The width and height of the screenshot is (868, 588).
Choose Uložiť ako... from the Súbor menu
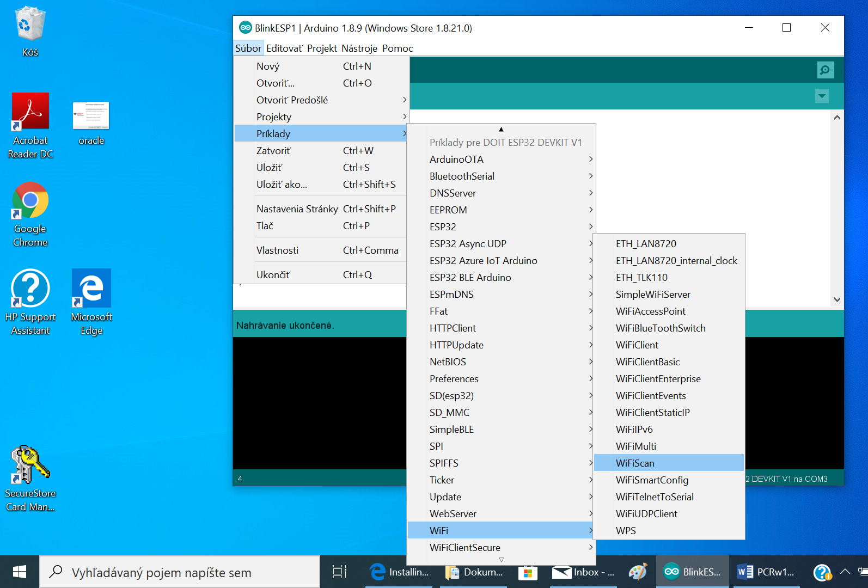(282, 185)
